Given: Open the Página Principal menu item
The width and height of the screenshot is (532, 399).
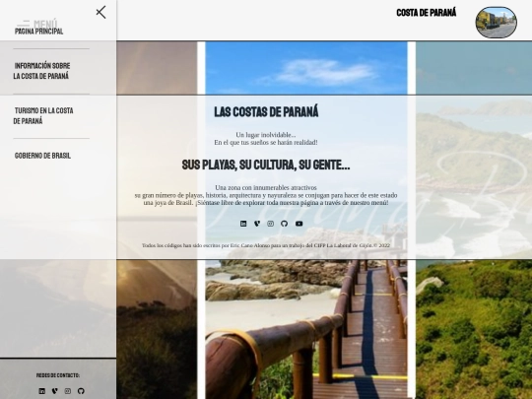Looking at the screenshot, I should [38, 32].
